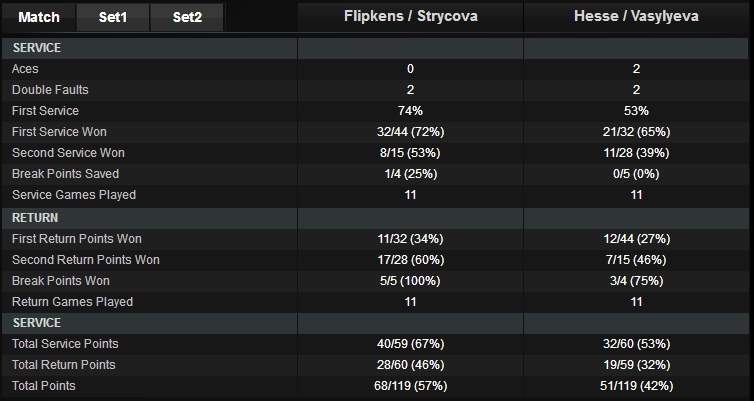Select the First Service Won label
Image resolution: width=754 pixels, height=401 pixels.
pos(59,132)
